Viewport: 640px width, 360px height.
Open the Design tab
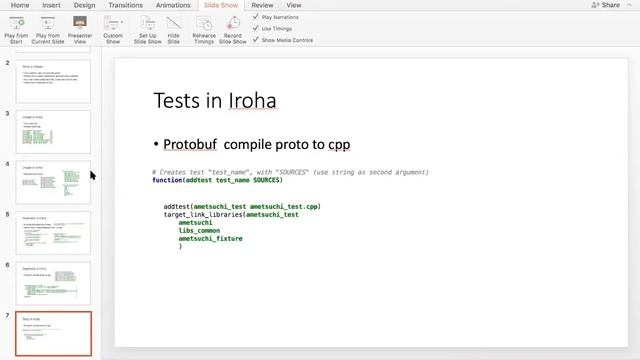(x=84, y=5)
